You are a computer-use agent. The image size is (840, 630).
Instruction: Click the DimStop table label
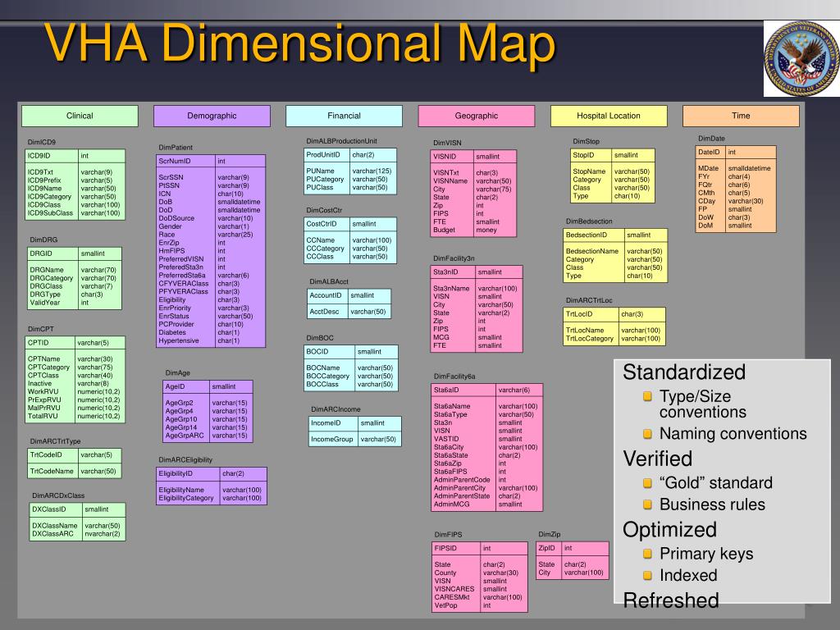[x=586, y=141]
